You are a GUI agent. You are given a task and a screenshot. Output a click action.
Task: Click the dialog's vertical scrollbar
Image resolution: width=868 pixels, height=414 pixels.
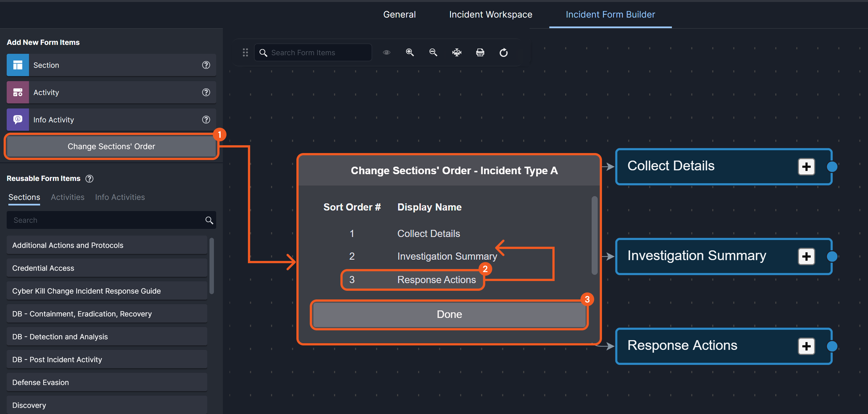[594, 235]
